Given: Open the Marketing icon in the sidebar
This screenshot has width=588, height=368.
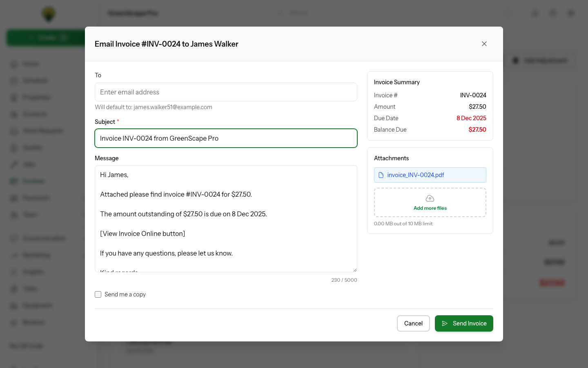Looking at the screenshot, I should tap(13, 255).
